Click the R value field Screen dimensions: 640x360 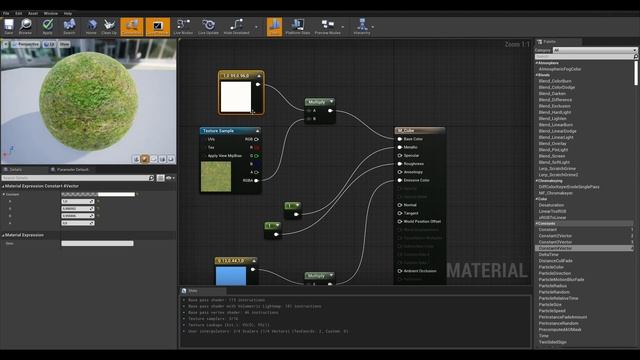pos(78,201)
